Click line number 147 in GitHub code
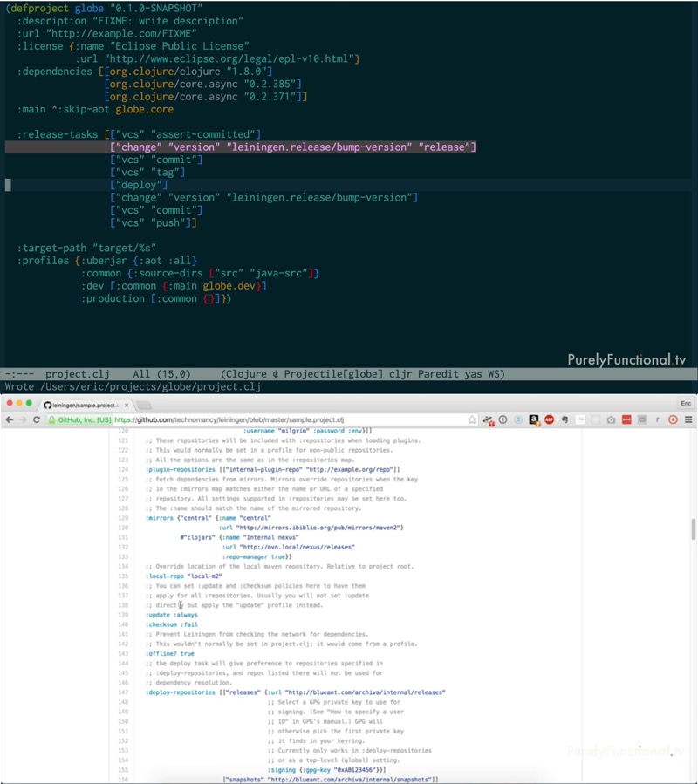The image size is (698, 784). tap(122, 692)
